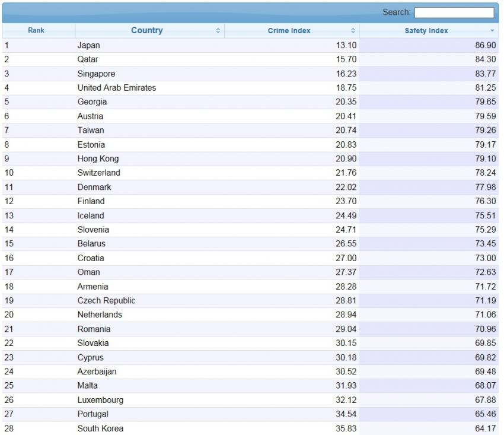The height and width of the screenshot is (435, 504).
Task: Select the Portugal country cell
Action: 150,414
